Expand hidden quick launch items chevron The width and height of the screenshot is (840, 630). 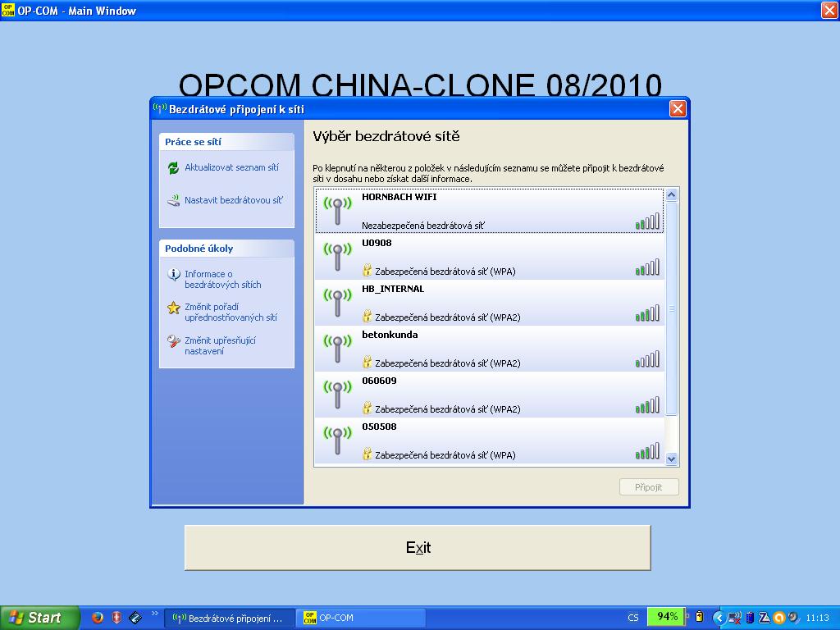[x=155, y=614]
